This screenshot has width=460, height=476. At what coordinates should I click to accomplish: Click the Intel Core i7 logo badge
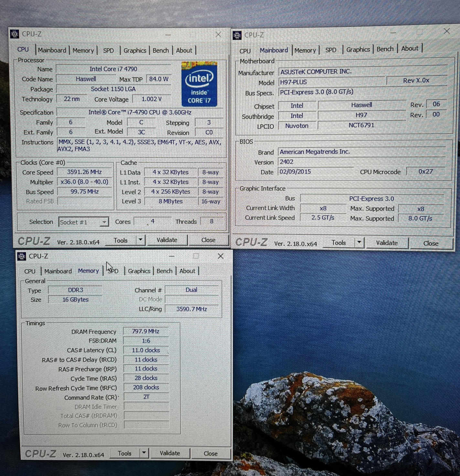[x=199, y=84]
